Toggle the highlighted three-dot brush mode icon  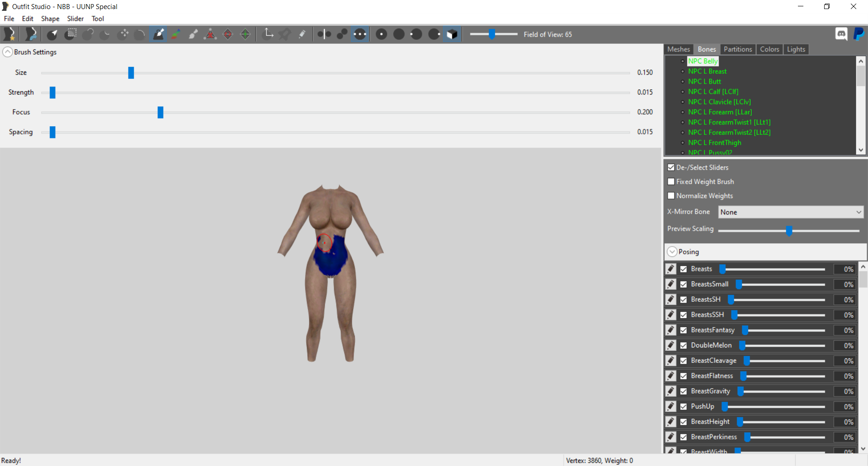coord(360,34)
